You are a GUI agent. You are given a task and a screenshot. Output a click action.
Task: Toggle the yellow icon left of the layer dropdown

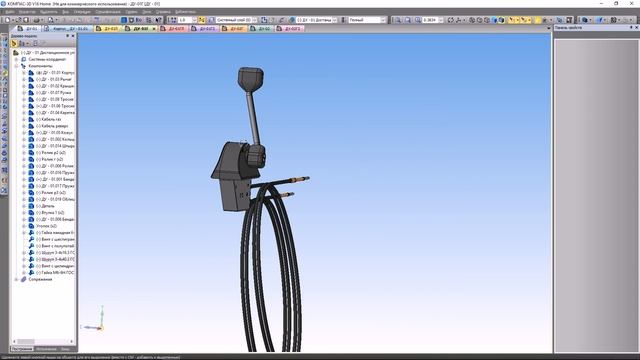(201, 20)
